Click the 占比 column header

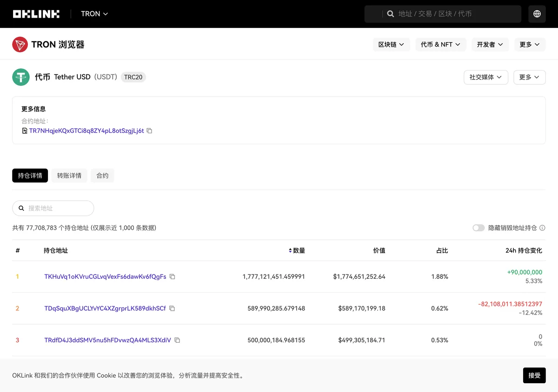(442, 250)
